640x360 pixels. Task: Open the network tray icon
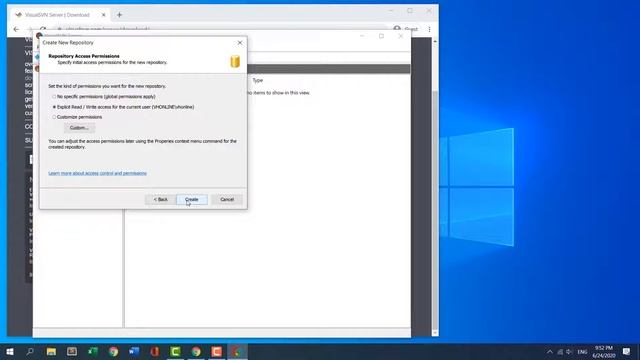click(x=560, y=352)
